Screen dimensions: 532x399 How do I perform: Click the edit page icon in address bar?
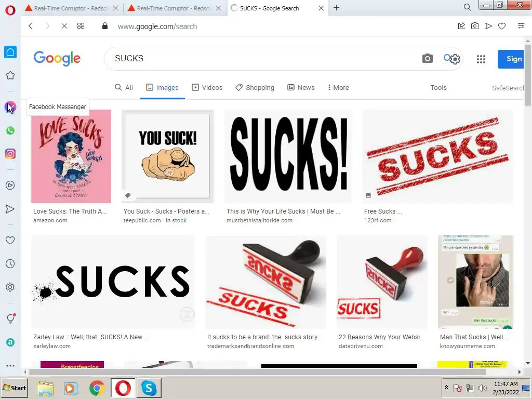461,26
